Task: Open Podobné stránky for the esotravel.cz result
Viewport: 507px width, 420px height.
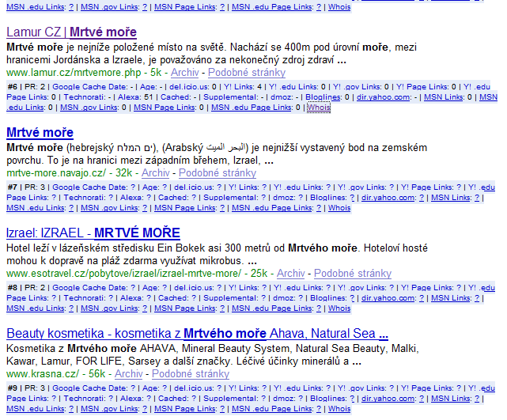Action: pyautogui.click(x=353, y=274)
